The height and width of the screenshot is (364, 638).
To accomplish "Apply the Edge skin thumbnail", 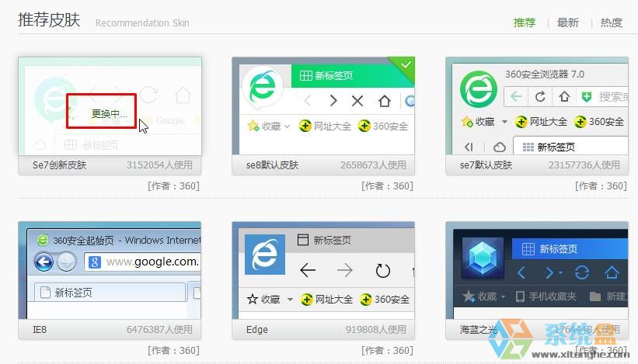I will [x=323, y=271].
